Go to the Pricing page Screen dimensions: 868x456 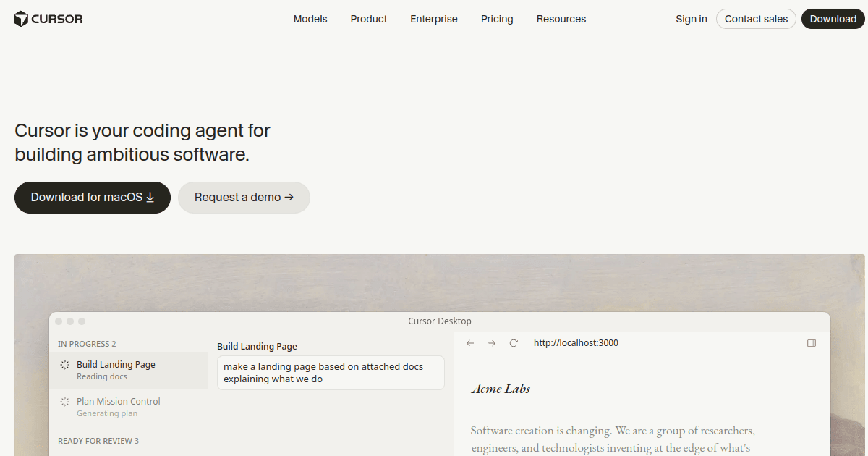pos(497,19)
